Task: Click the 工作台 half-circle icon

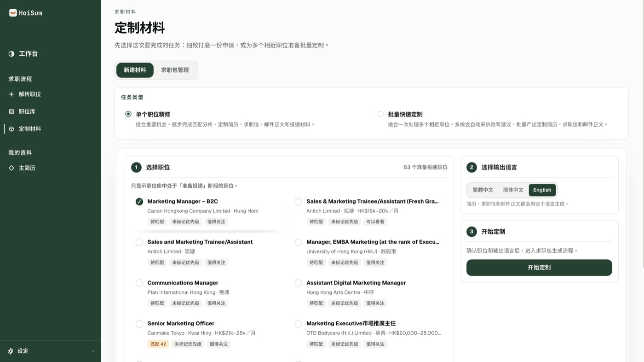Action: 11,54
